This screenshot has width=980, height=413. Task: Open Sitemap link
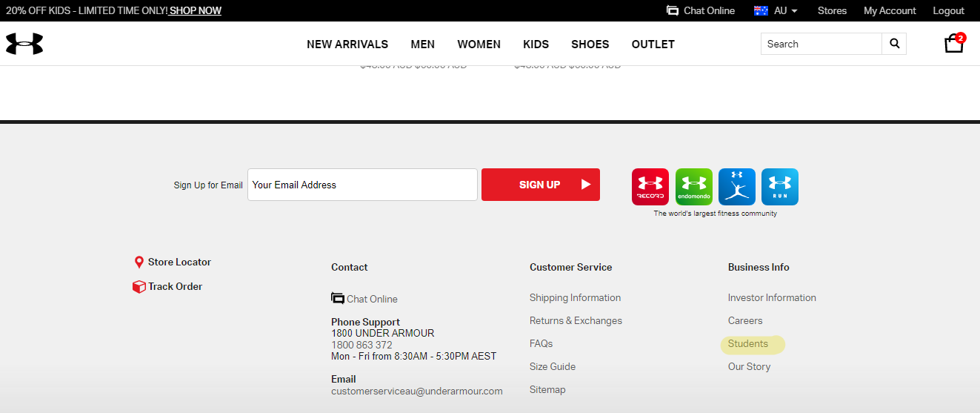pos(547,389)
